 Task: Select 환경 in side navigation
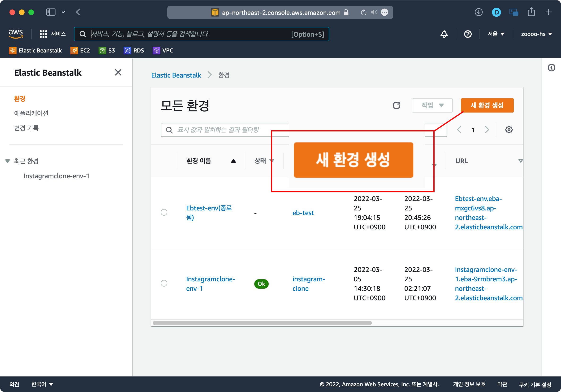point(20,99)
